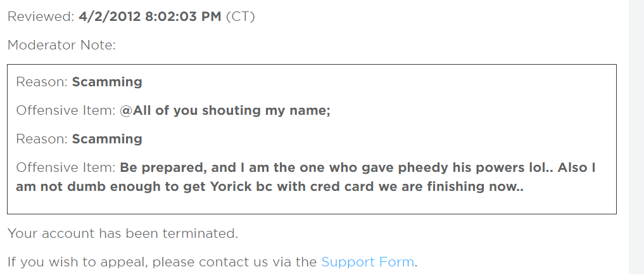The height and width of the screenshot is (274, 644).
Task: Click the word 'Yorick' in the note
Action: (230, 186)
